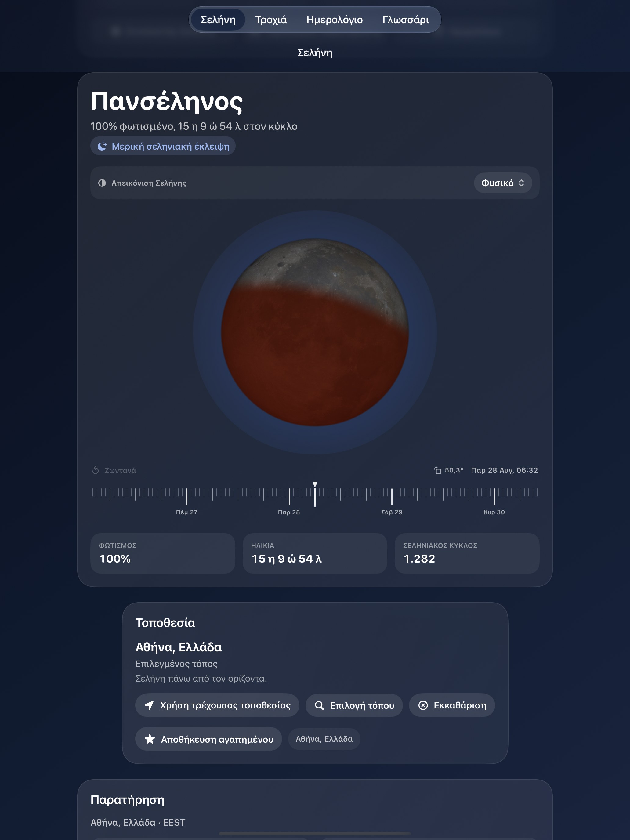The width and height of the screenshot is (630, 840).
Task: Click the timeline tick at Πέμ 27
Action: coord(186,497)
